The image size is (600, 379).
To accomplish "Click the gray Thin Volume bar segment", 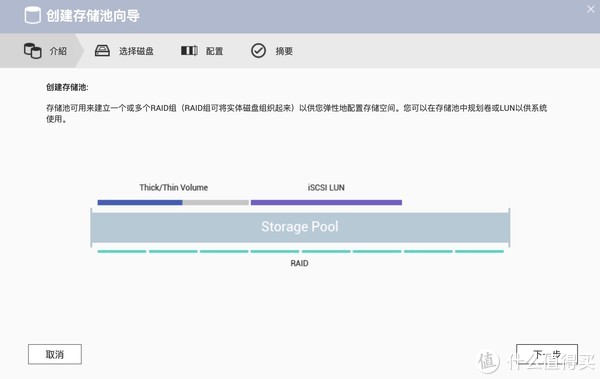I will pyautogui.click(x=216, y=203).
